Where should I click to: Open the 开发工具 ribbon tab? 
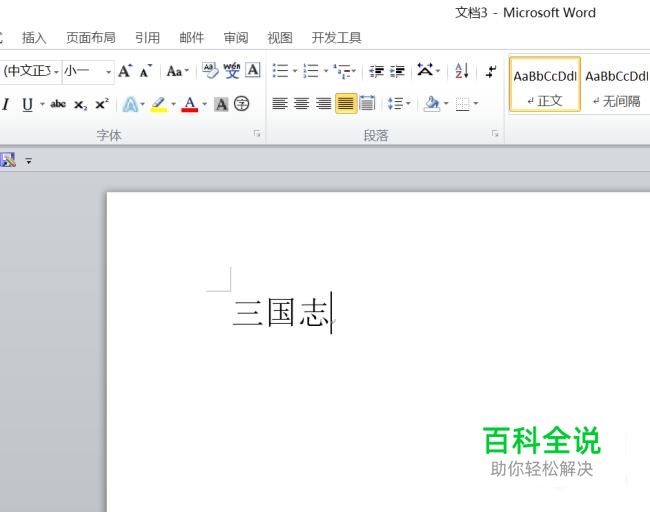click(337, 38)
